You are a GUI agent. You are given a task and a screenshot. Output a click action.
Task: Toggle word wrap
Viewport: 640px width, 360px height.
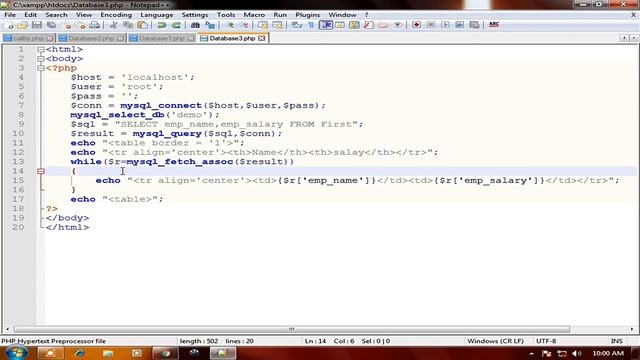(297, 25)
